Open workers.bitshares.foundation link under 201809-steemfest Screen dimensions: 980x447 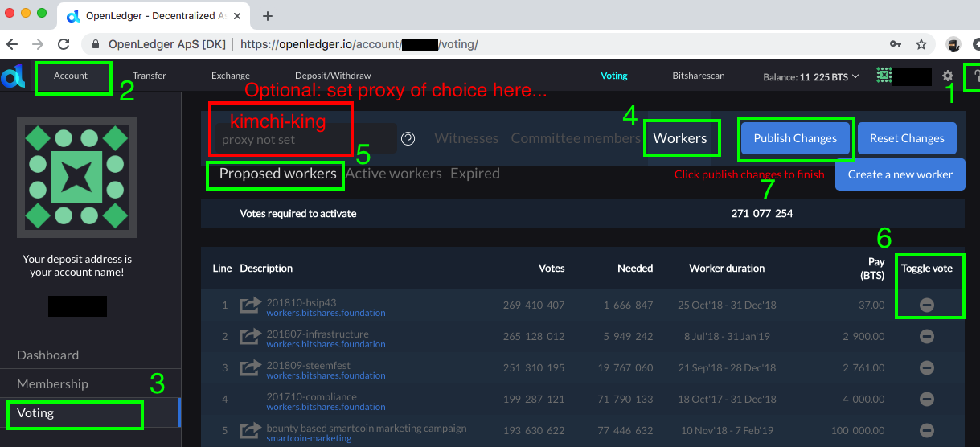326,375
